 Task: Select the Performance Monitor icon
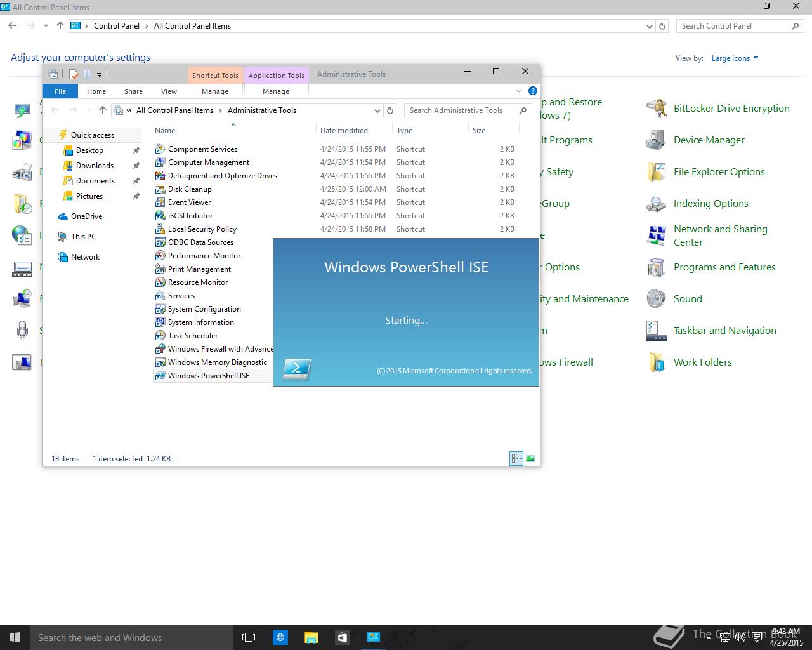tap(160, 256)
